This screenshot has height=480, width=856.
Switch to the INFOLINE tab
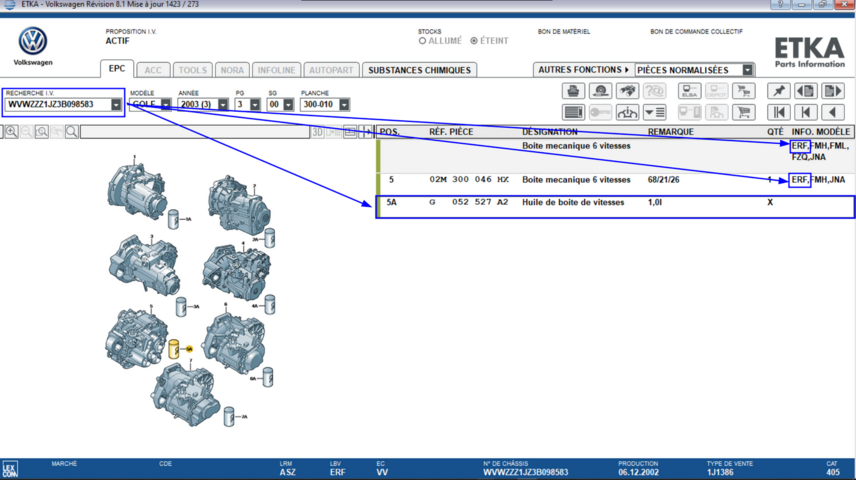pos(276,70)
